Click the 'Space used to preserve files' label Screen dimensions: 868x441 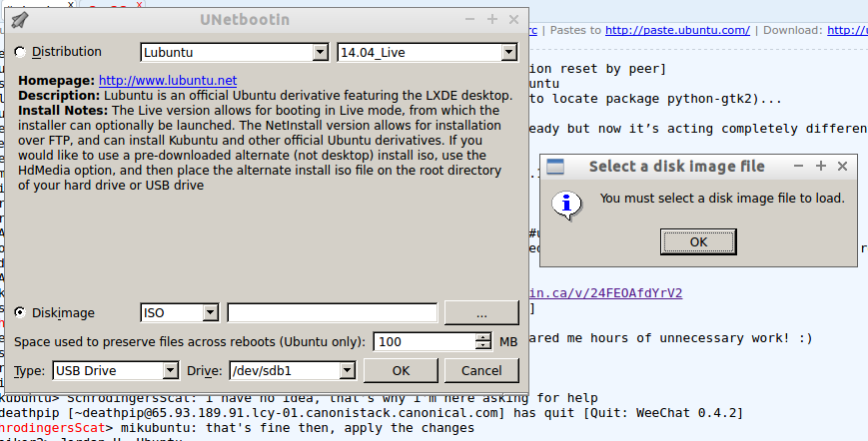(x=190, y=342)
